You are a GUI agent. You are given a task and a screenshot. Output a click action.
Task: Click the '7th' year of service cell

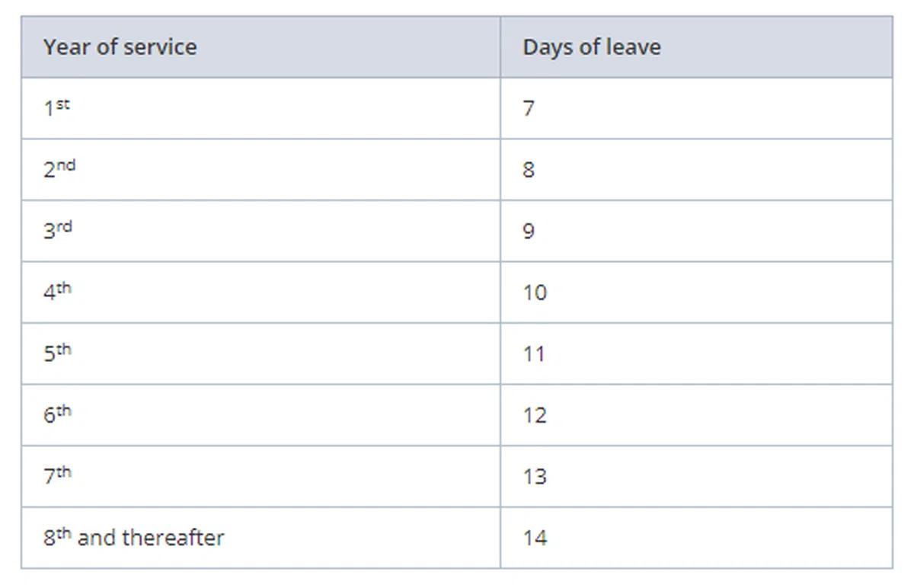(58, 476)
